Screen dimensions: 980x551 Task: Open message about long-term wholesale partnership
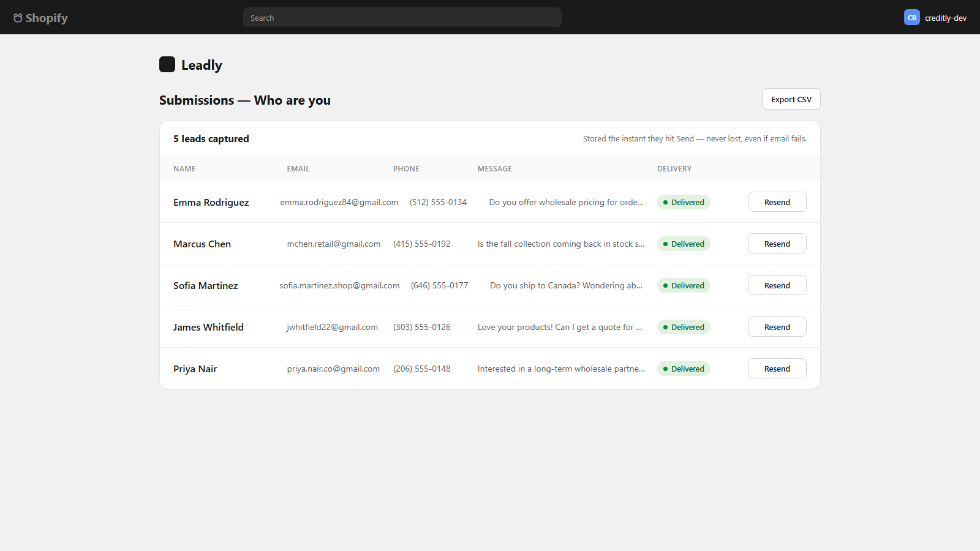tap(561, 369)
